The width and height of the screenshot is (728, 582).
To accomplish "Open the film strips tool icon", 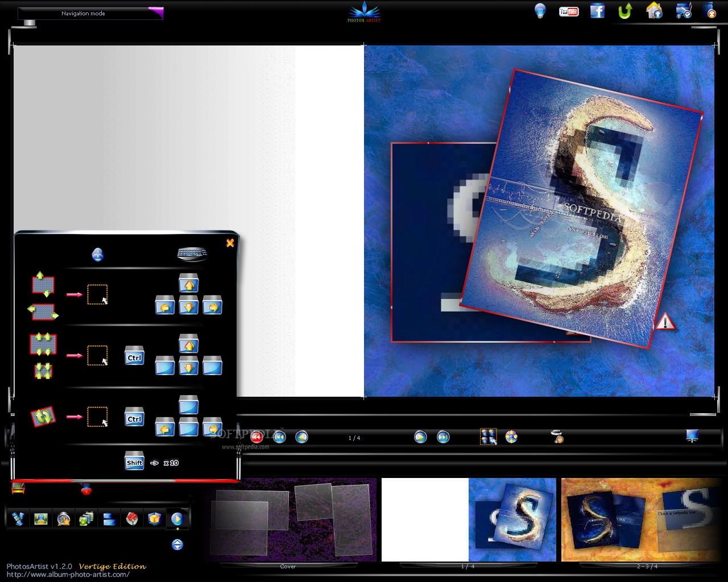I will click(x=18, y=518).
